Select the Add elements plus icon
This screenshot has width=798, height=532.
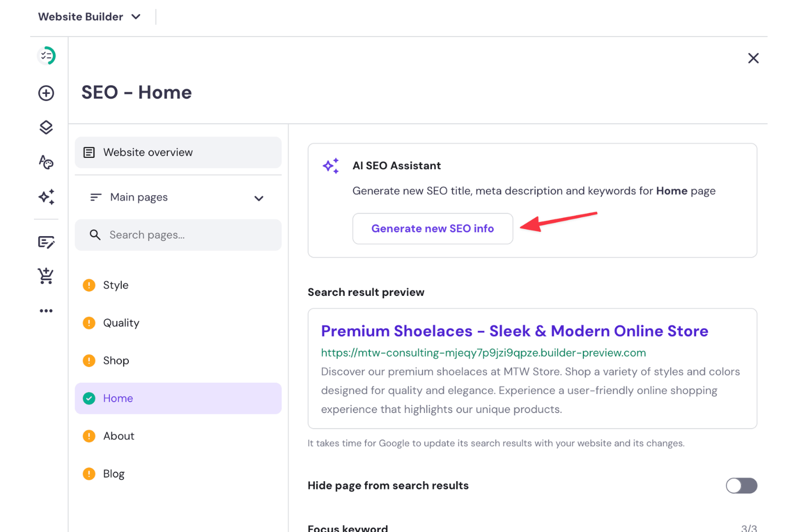coord(46,93)
